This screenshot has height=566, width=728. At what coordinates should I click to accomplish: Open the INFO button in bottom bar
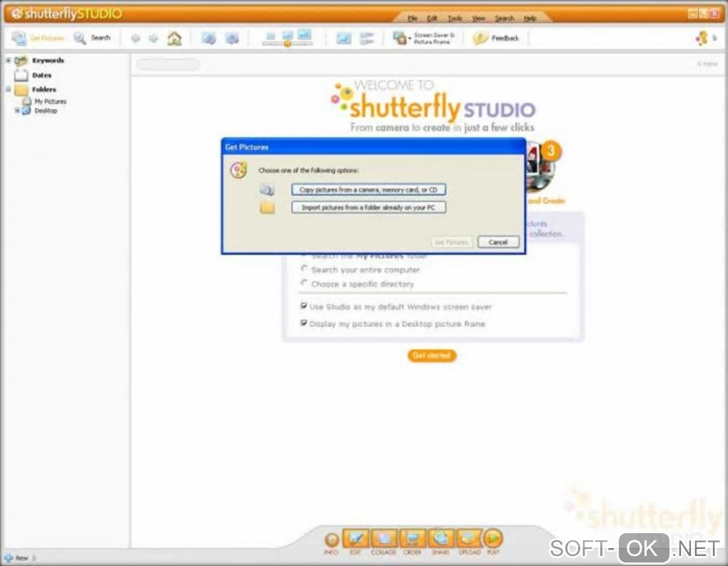point(331,540)
